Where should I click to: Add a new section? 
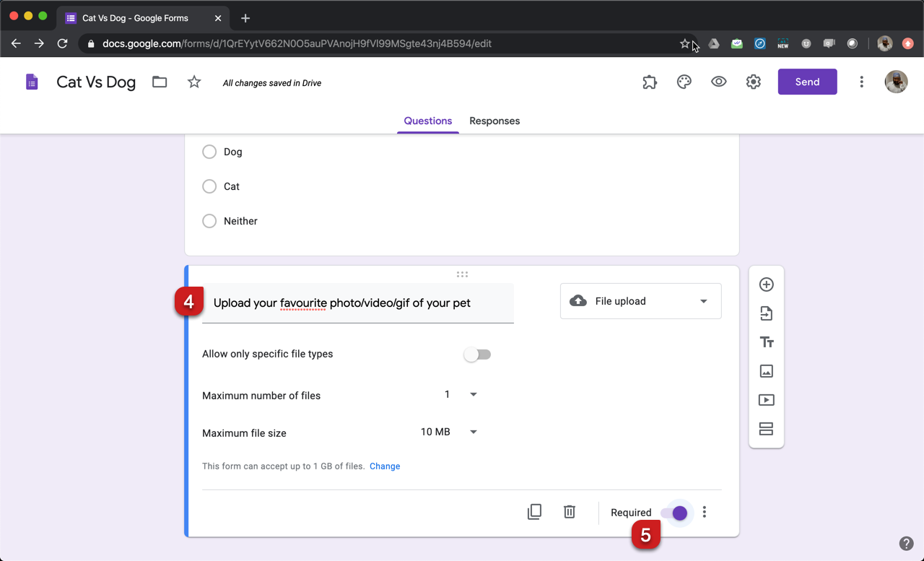pyautogui.click(x=766, y=428)
